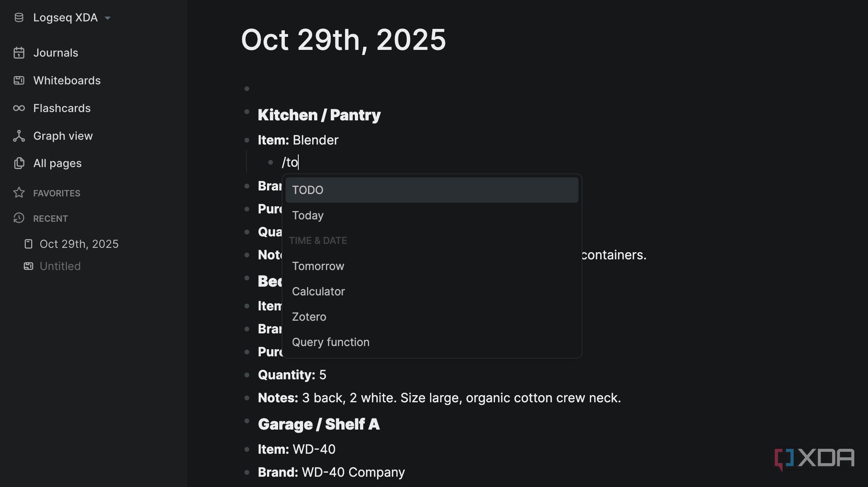Screen dimensions: 868x487
Task: Open the Logseq XDA graph dropdown arrow
Action: click(x=108, y=18)
